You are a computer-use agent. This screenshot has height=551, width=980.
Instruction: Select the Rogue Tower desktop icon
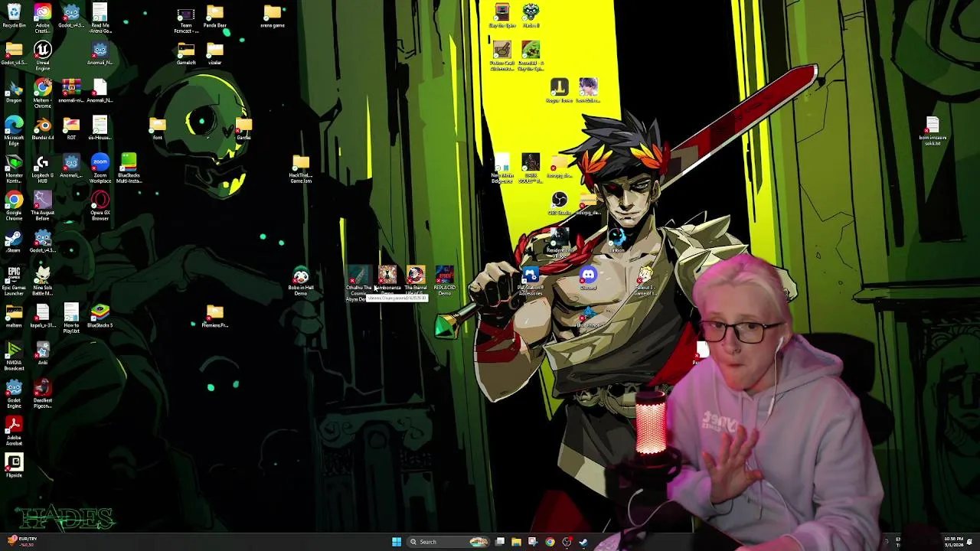point(560,91)
